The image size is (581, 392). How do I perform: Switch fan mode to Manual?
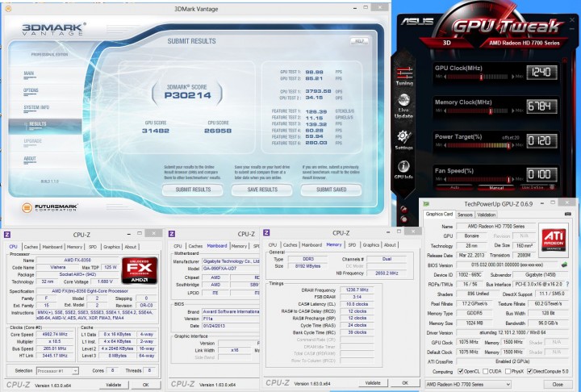496,187
